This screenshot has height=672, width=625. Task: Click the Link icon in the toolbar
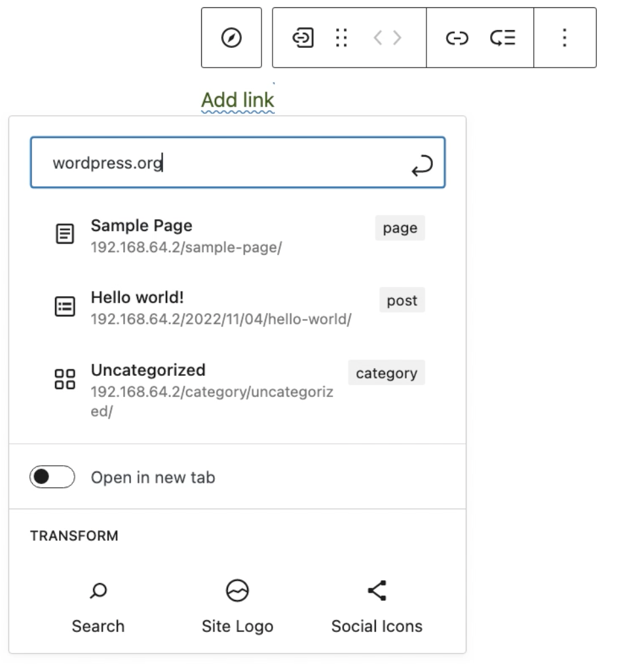click(457, 37)
